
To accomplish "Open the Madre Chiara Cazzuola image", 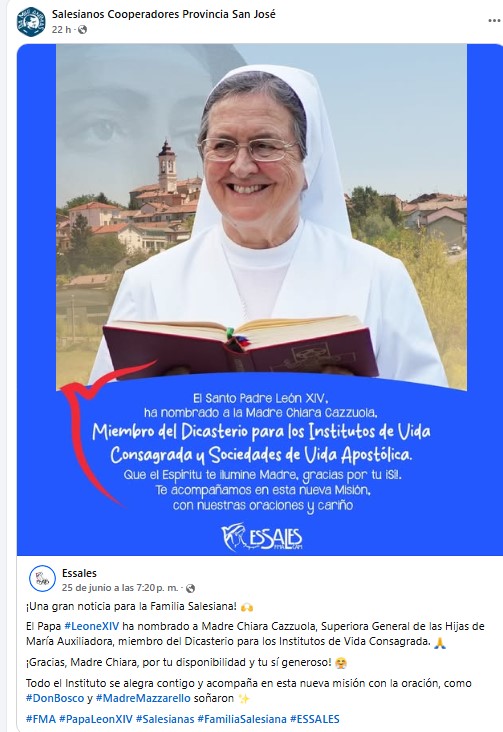I will 261,299.
